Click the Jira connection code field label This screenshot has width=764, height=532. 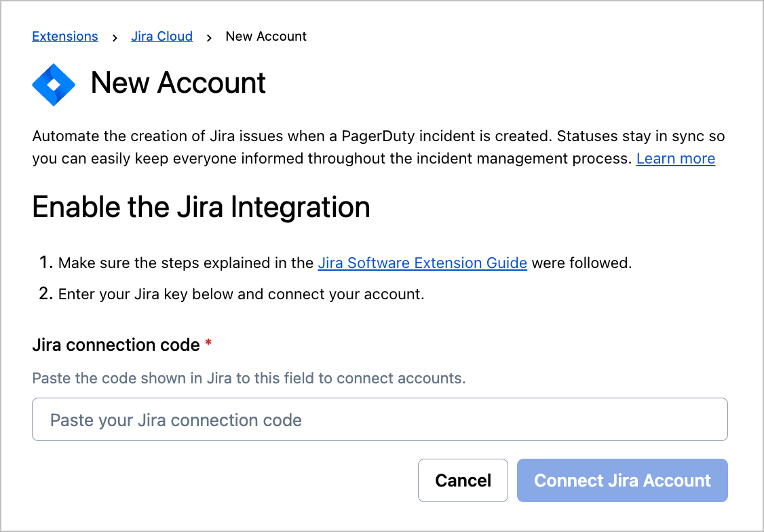[x=116, y=345]
